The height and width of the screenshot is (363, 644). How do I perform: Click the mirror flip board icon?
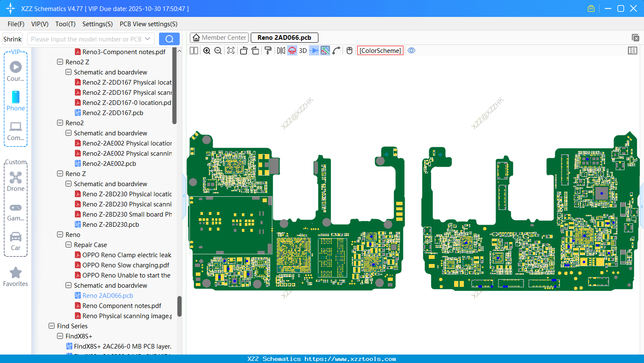[x=281, y=51]
